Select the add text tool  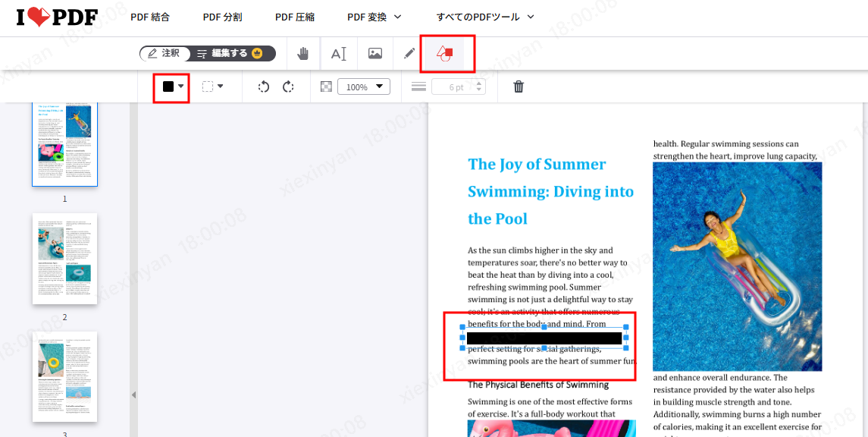339,54
